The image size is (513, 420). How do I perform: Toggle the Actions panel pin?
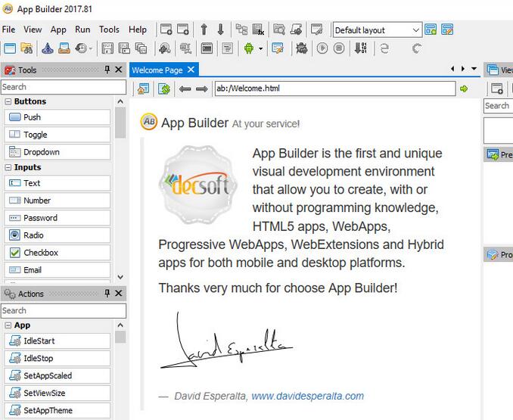click(x=107, y=293)
